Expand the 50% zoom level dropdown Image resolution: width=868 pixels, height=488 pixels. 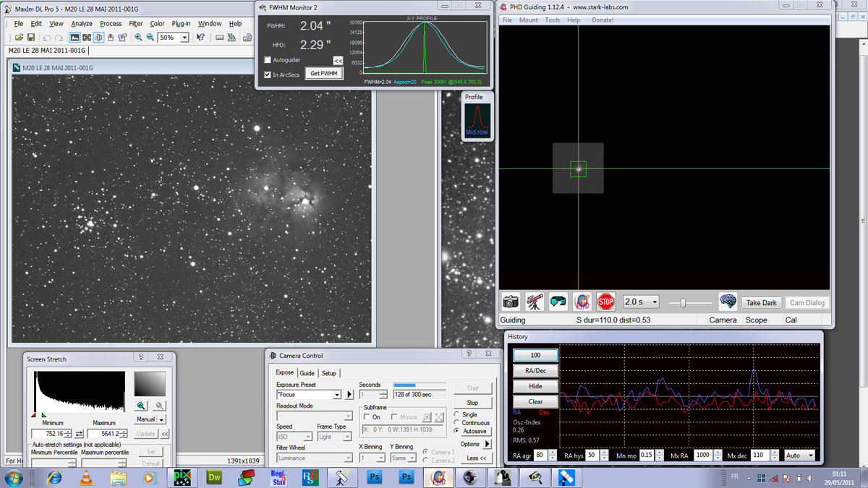[x=184, y=38]
